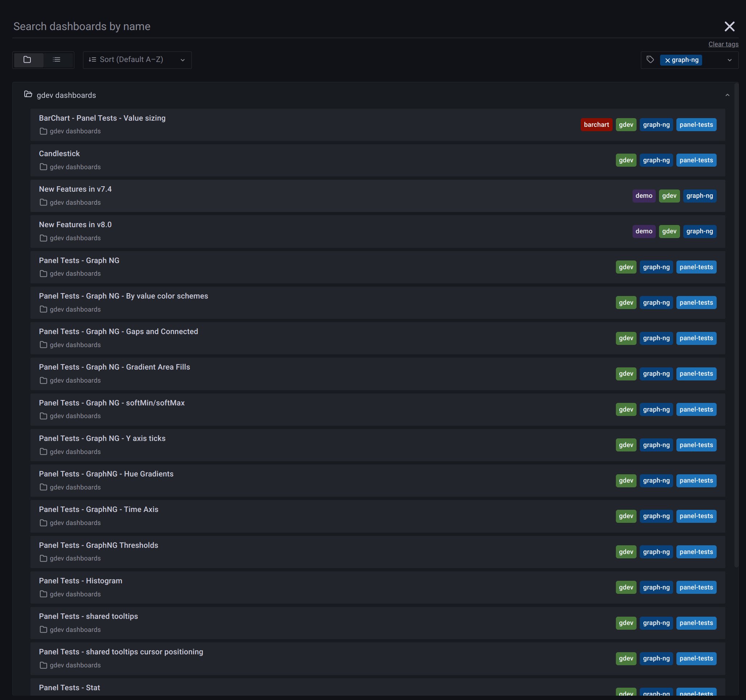
Task: Click the folder icon under Panel Tests - Histogram
Action: (43, 594)
